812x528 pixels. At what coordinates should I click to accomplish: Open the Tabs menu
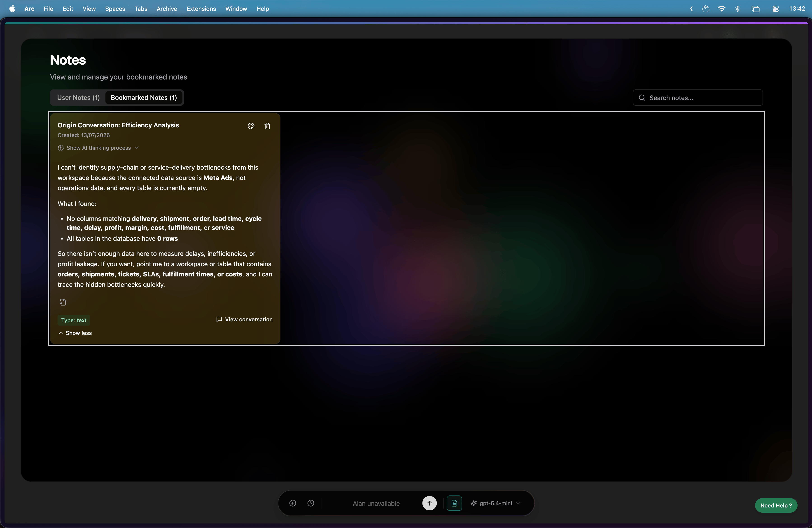click(x=141, y=9)
